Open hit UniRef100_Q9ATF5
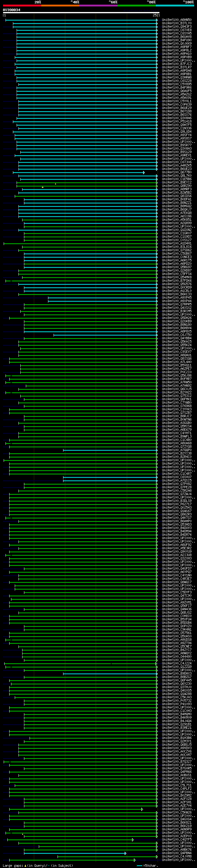 coord(177,125)
